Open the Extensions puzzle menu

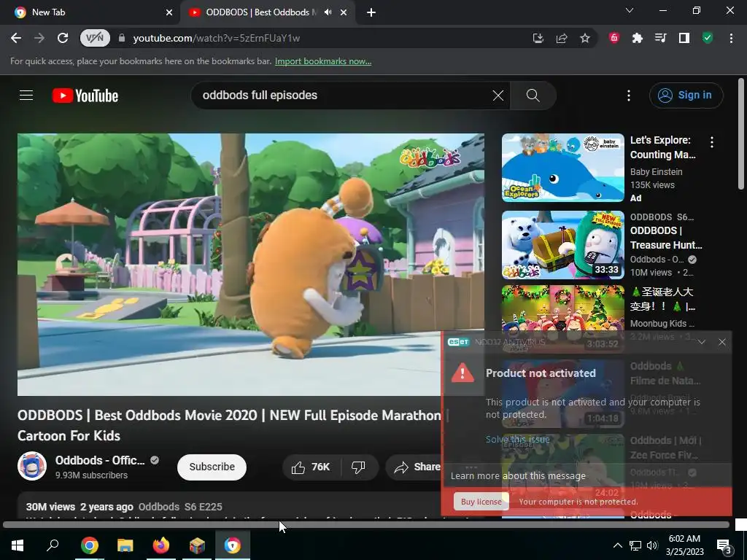[x=637, y=38]
